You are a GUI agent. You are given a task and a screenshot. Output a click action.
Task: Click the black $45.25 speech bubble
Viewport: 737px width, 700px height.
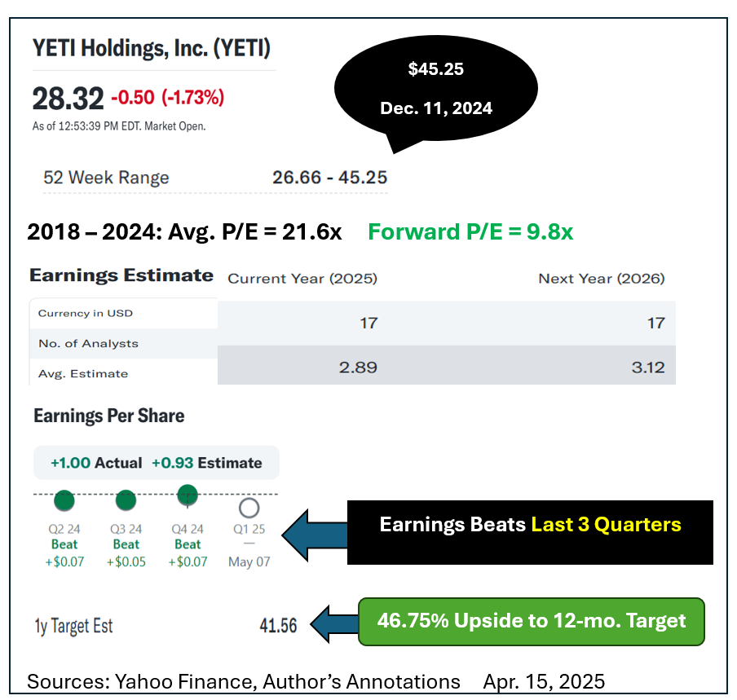point(436,88)
